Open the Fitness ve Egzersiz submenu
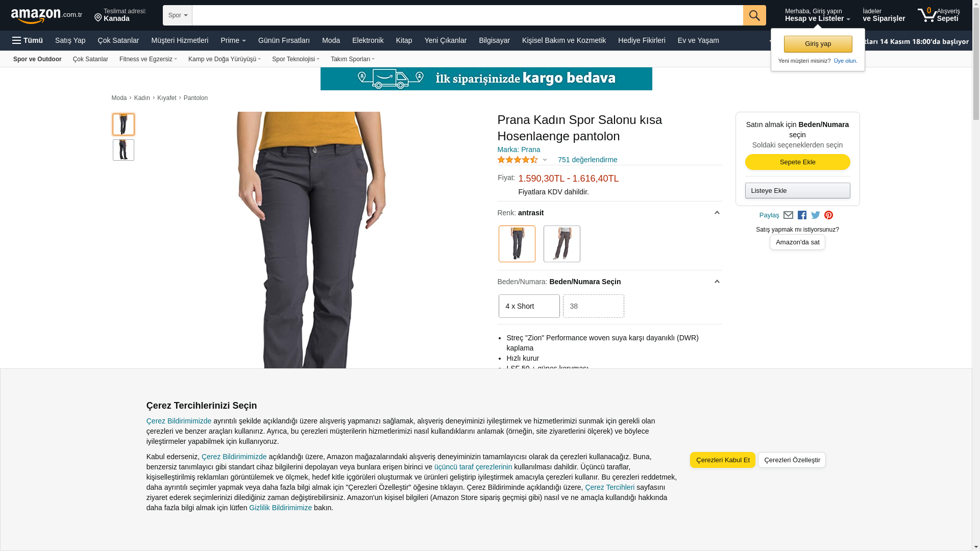This screenshot has height=551, width=980. 148,59
